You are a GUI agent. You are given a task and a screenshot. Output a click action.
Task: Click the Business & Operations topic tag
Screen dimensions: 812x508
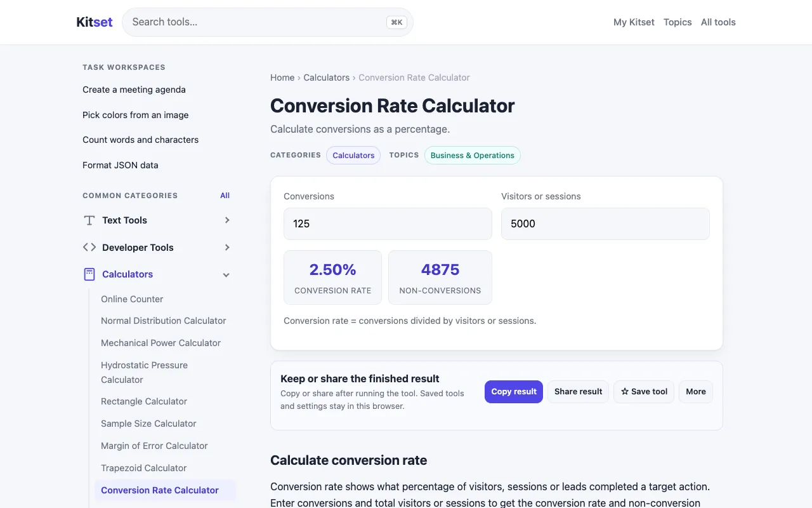[473, 156]
